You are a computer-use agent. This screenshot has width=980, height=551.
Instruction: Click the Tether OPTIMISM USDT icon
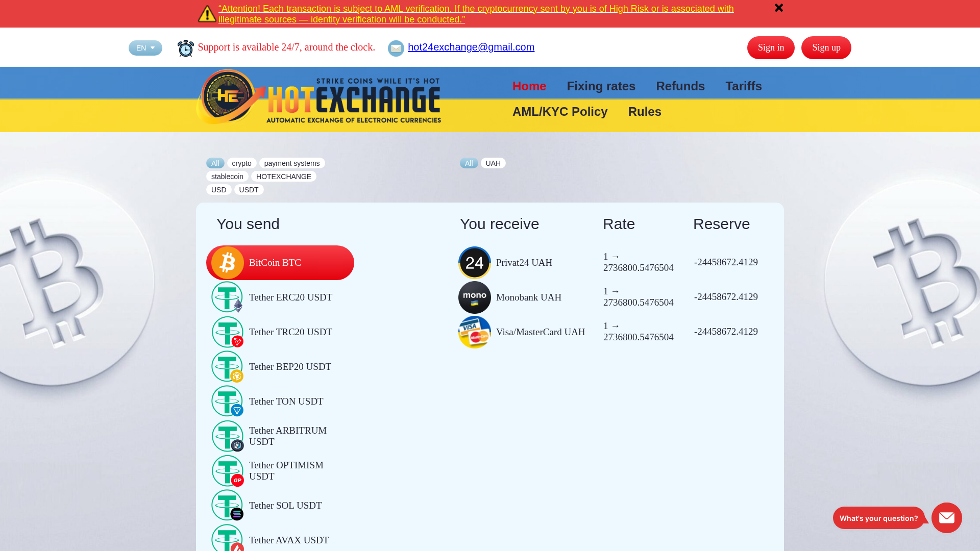tap(228, 471)
